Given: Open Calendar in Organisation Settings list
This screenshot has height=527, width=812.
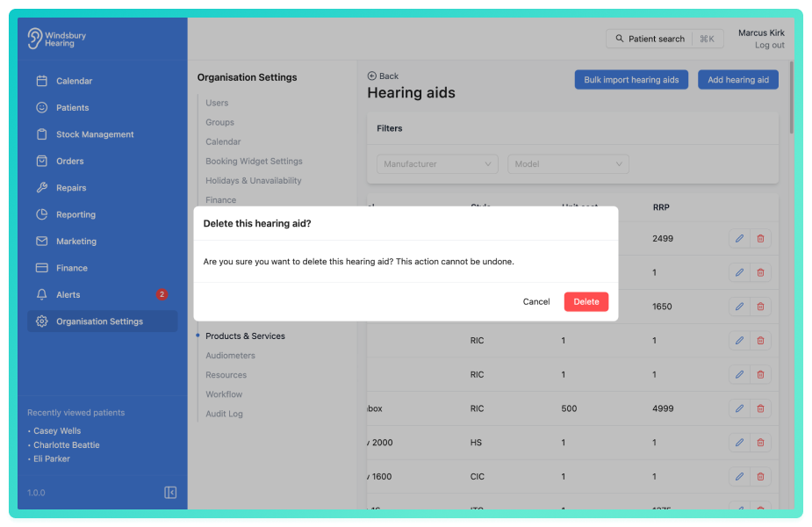Looking at the screenshot, I should tap(223, 141).
